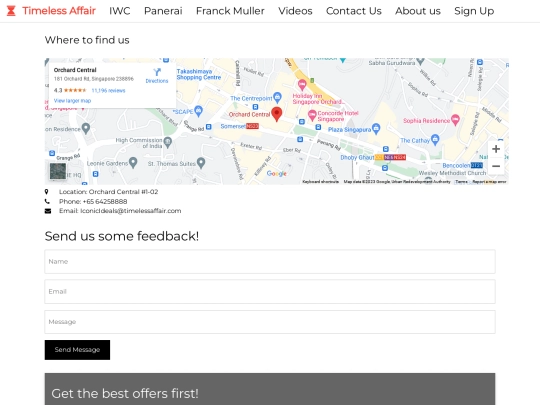
Task: Zoom in the map with plus button
Action: tap(496, 149)
